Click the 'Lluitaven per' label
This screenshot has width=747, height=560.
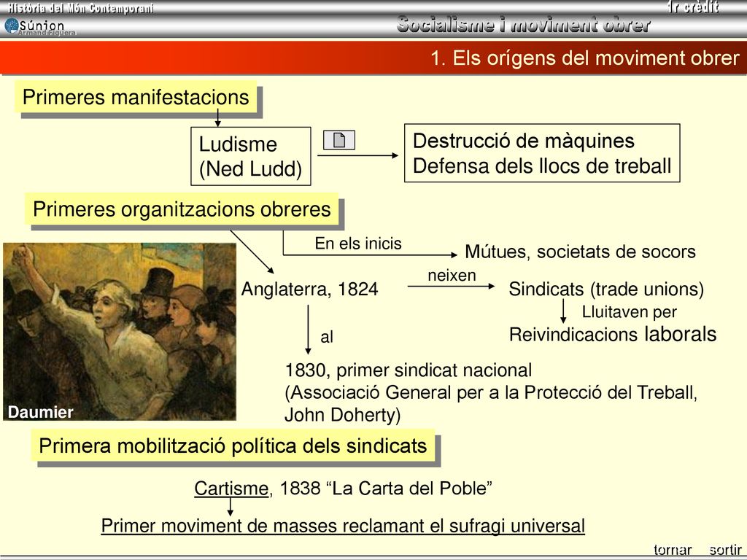click(x=630, y=312)
